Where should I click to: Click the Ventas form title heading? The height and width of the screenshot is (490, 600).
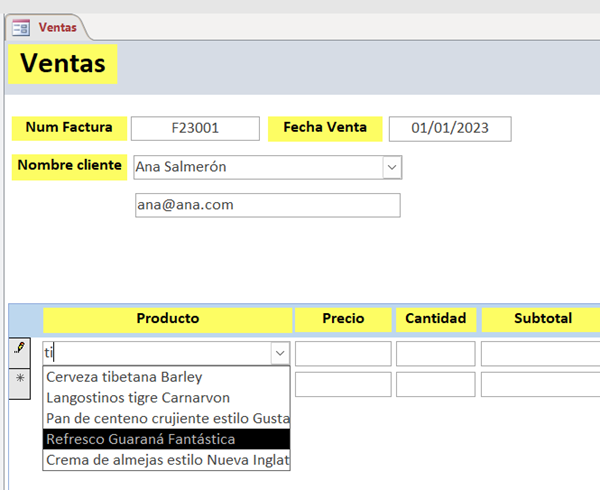pos(63,64)
